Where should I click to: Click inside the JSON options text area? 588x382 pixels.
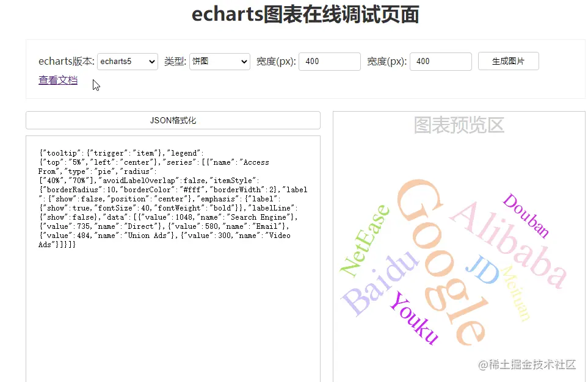coord(173,259)
